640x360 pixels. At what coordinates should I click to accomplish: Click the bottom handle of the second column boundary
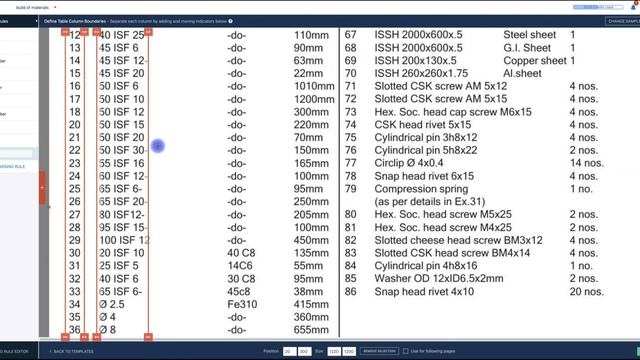pyautogui.click(x=84, y=337)
